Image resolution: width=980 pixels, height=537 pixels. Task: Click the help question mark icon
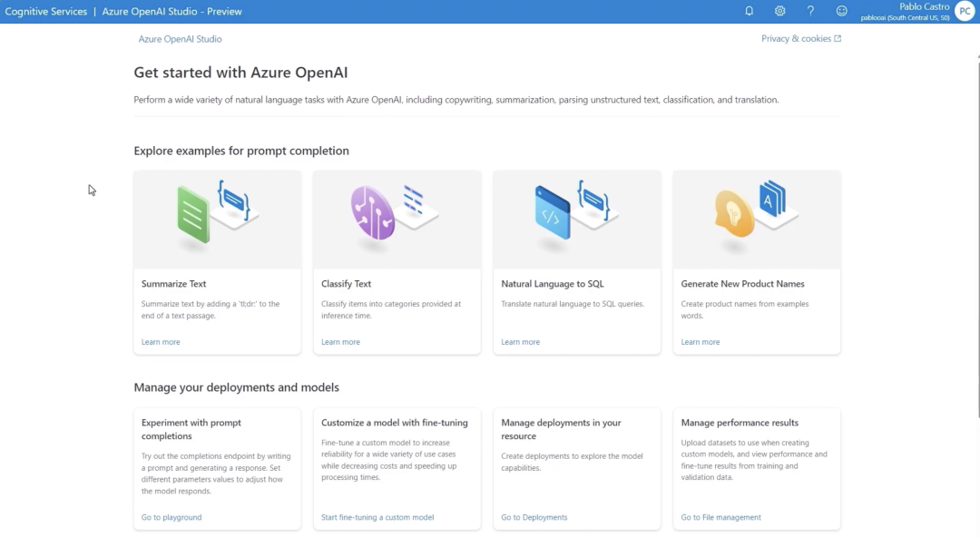(x=810, y=11)
